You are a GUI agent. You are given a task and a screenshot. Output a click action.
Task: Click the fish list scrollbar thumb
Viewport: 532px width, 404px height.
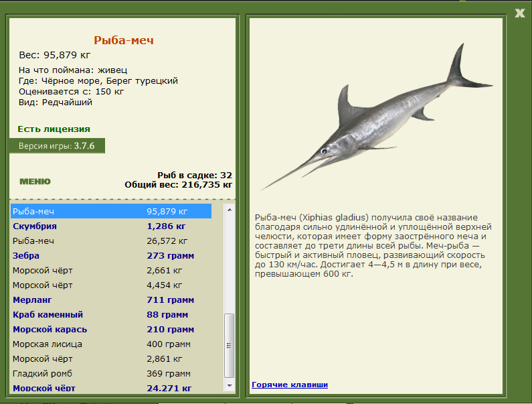pyautogui.click(x=230, y=346)
